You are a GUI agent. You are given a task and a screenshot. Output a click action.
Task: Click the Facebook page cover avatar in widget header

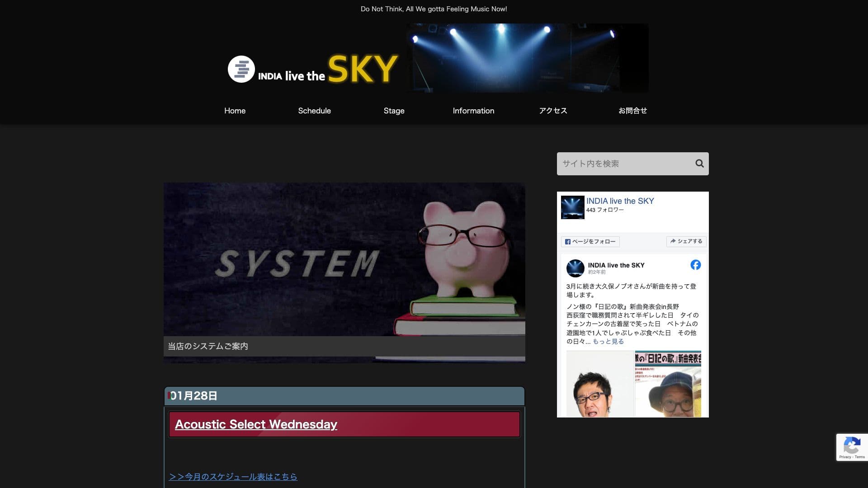(x=572, y=208)
